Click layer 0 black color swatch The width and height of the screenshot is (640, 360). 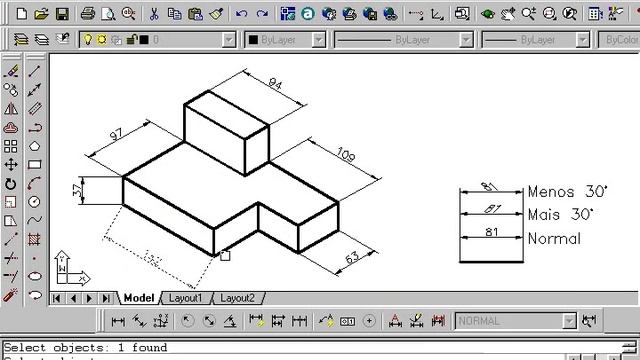tap(144, 40)
